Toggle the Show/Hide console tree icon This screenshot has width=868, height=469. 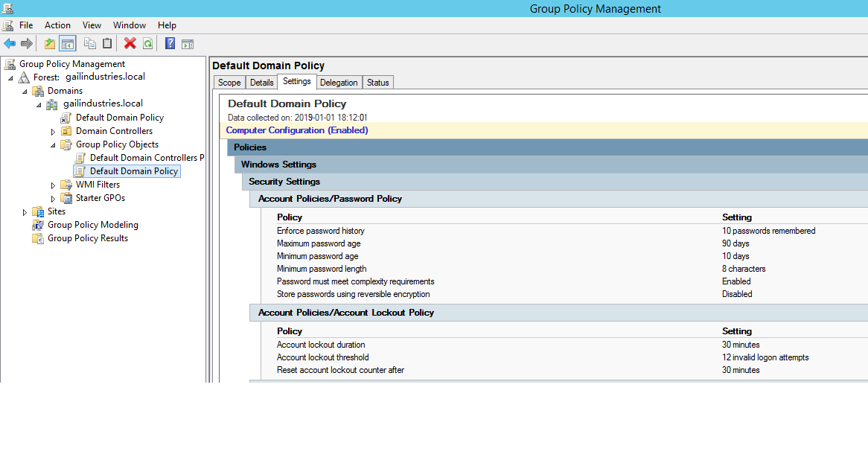[x=68, y=43]
